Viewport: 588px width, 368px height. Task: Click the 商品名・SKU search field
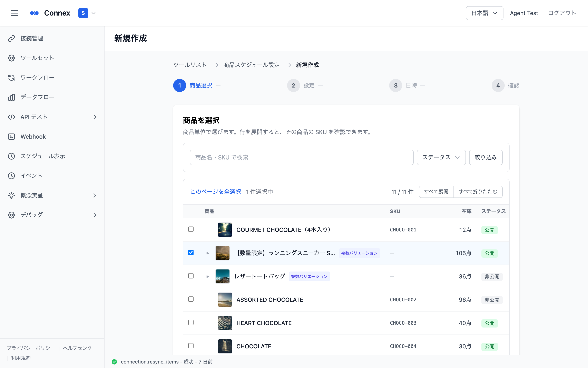pos(302,157)
